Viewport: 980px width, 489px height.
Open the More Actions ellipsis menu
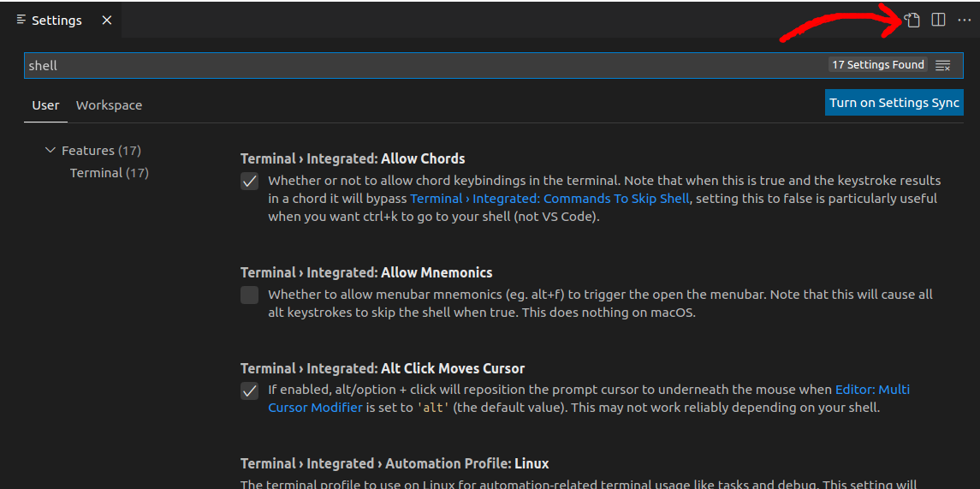click(x=965, y=21)
